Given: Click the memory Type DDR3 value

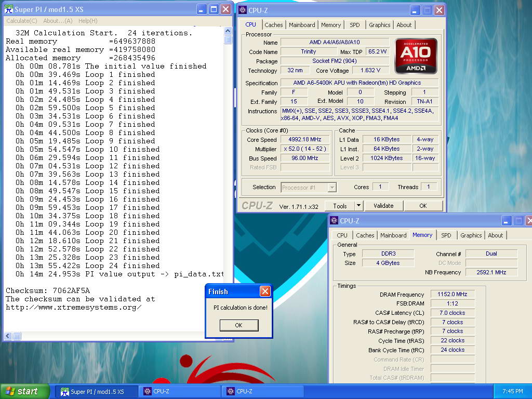Looking at the screenshot, I should coord(388,254).
